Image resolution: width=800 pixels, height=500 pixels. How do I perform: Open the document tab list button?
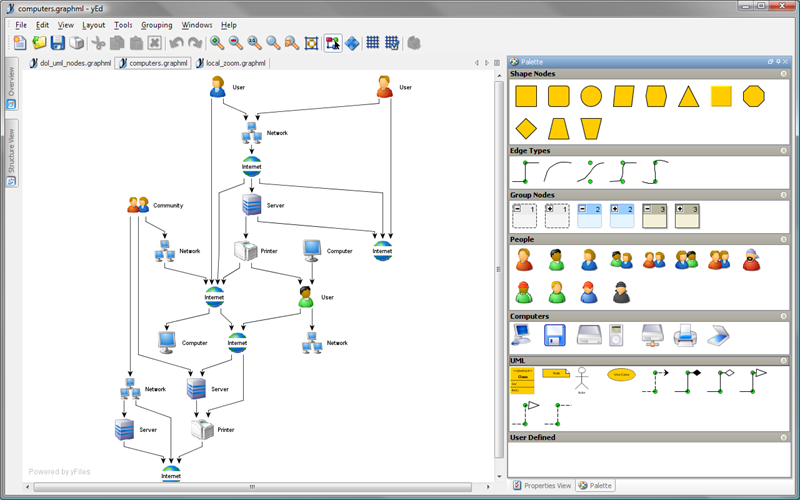(x=497, y=63)
